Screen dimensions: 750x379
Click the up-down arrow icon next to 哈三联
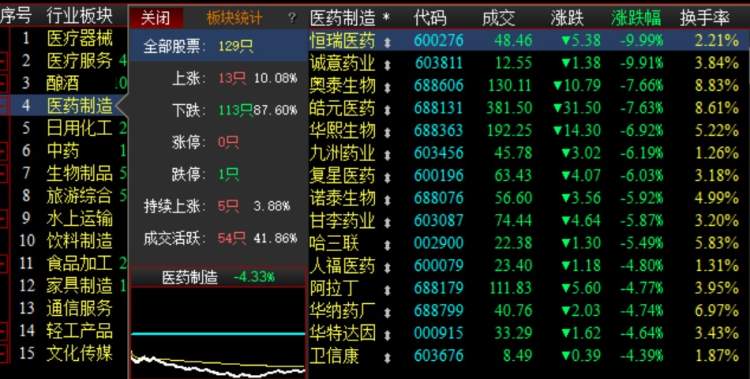click(387, 245)
